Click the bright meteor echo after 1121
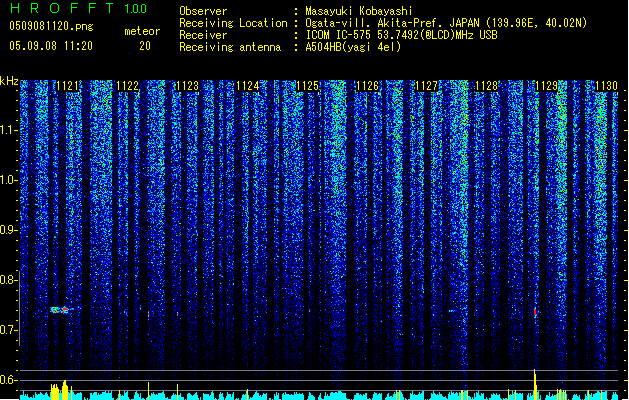629x400 pixels. pyautogui.click(x=62, y=310)
